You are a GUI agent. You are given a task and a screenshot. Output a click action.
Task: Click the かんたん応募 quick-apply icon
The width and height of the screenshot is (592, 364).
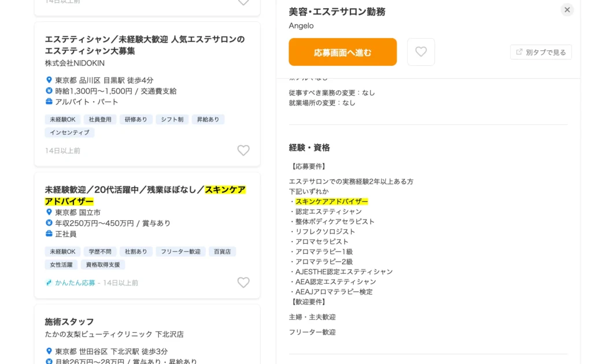[49, 283]
